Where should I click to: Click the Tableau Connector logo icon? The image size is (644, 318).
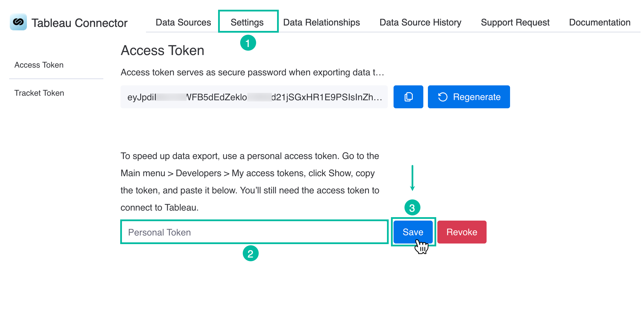[x=18, y=22]
